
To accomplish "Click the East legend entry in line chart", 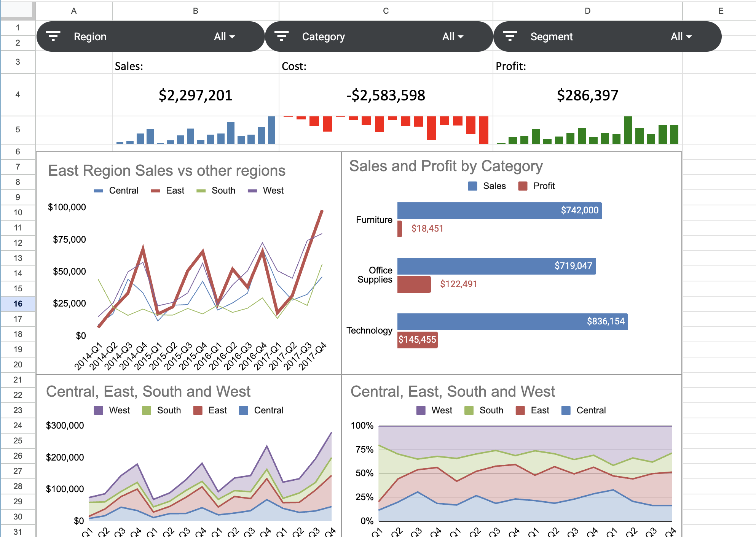I will pyautogui.click(x=175, y=191).
